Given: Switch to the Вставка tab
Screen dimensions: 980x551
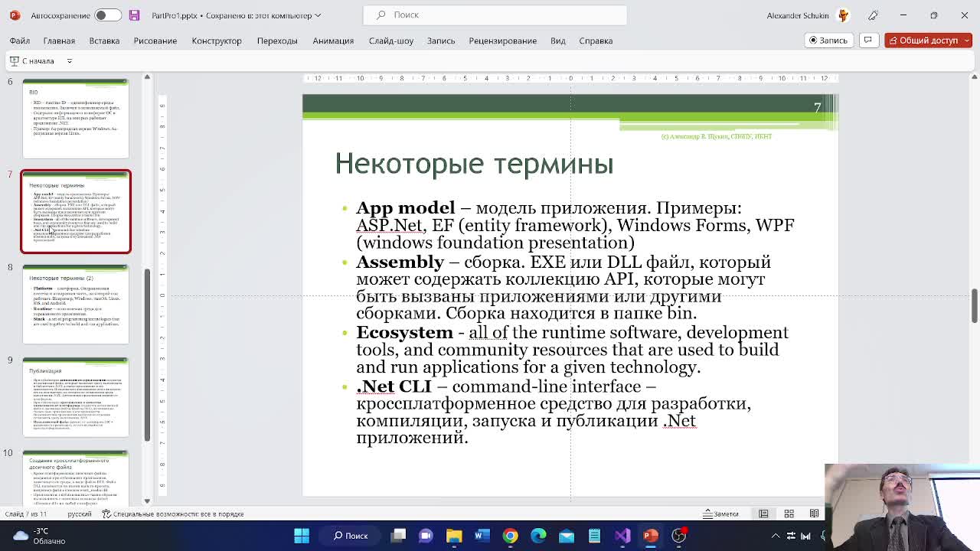Looking at the screenshot, I should pyautogui.click(x=104, y=41).
